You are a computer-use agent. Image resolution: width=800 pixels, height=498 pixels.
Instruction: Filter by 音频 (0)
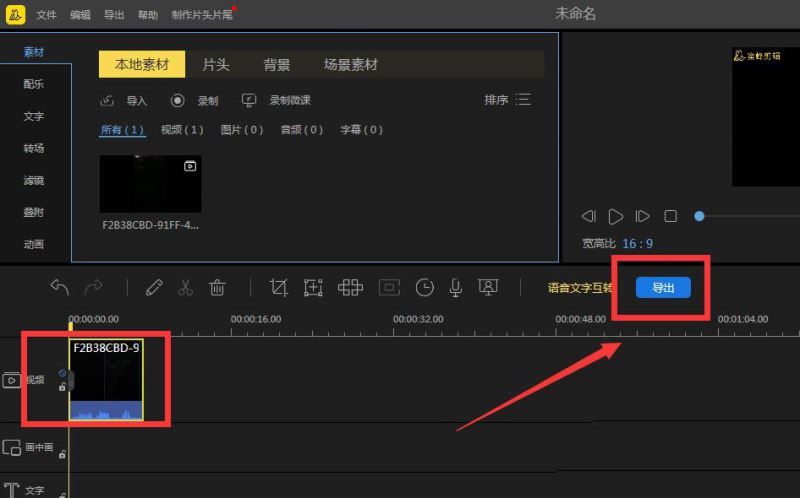click(302, 130)
